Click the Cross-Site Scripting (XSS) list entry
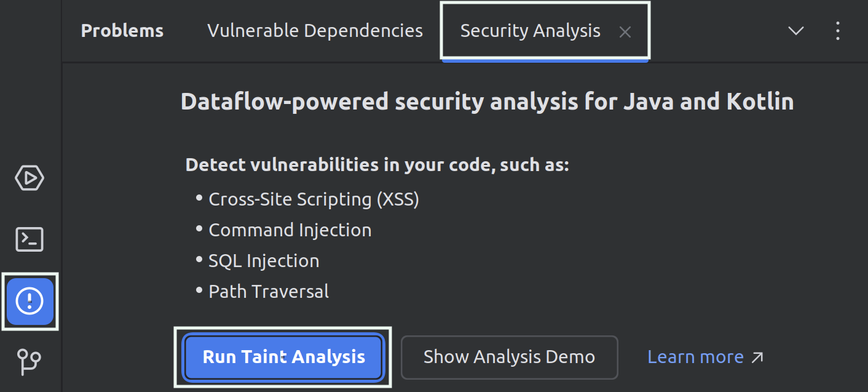The height and width of the screenshot is (392, 868). (314, 199)
